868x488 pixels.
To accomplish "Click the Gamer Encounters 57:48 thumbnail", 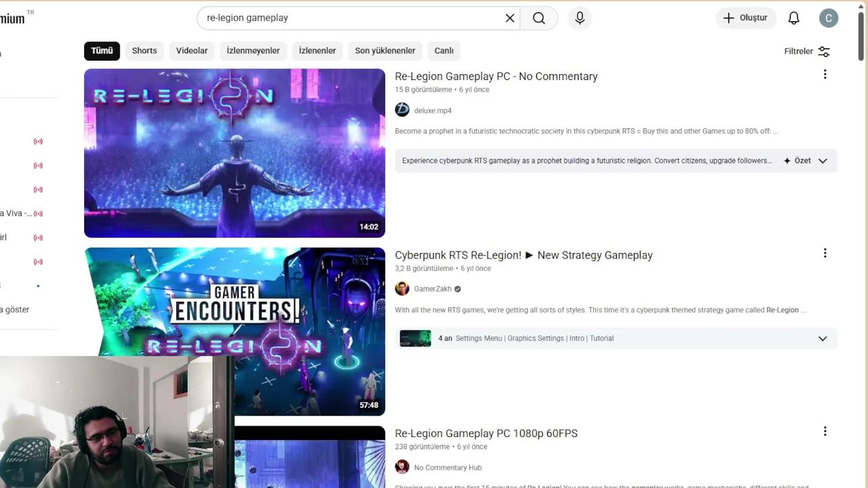I will (235, 331).
